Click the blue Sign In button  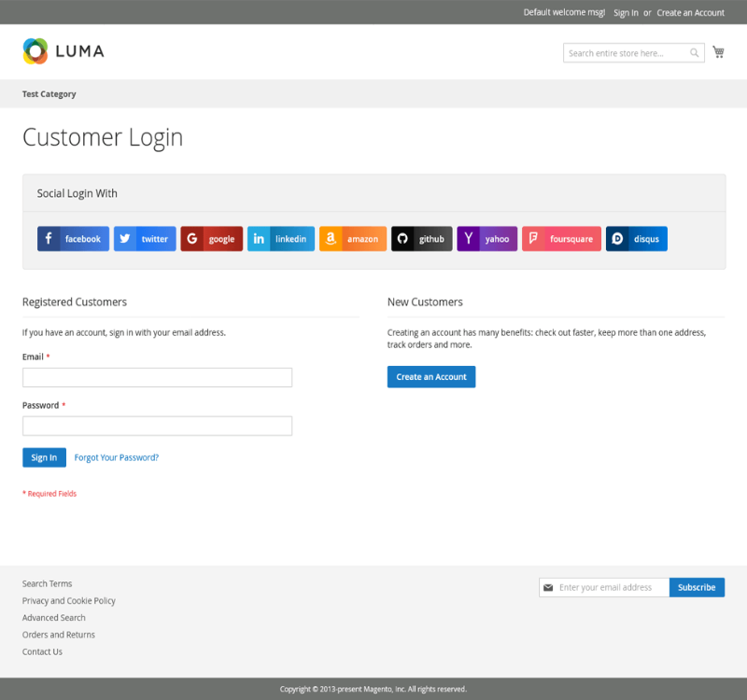(x=44, y=457)
